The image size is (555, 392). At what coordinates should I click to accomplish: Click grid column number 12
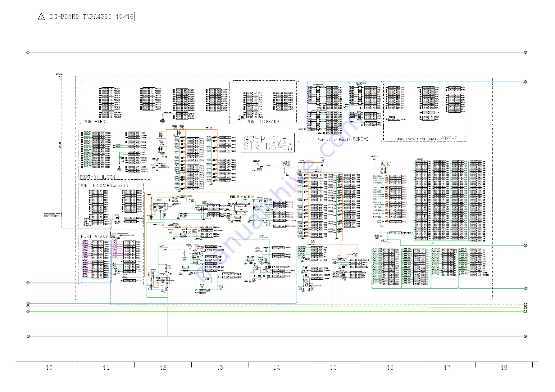(163, 368)
